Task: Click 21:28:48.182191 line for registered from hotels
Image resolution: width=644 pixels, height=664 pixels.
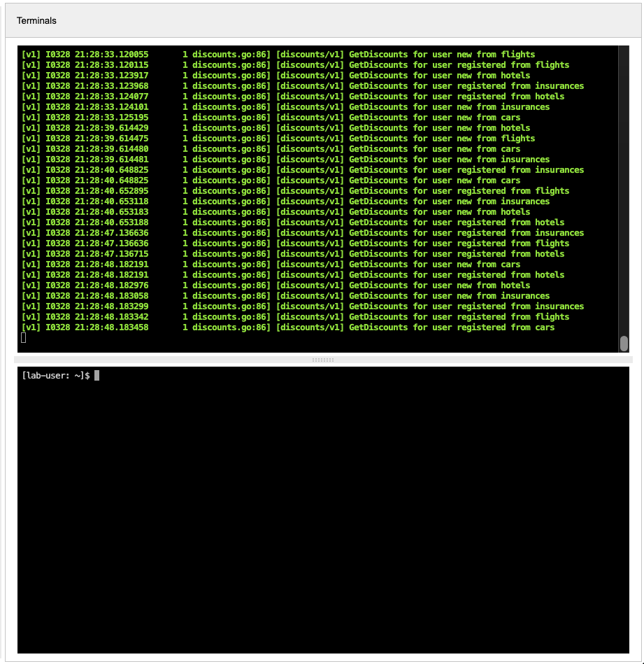Action: [293, 275]
